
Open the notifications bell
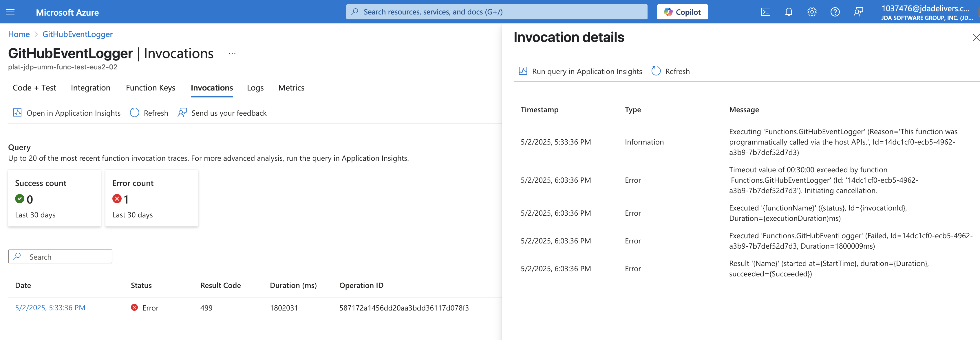[789, 12]
